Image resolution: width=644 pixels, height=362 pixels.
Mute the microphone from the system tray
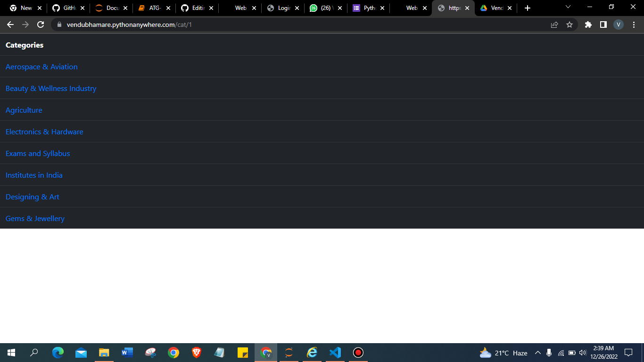click(x=549, y=353)
